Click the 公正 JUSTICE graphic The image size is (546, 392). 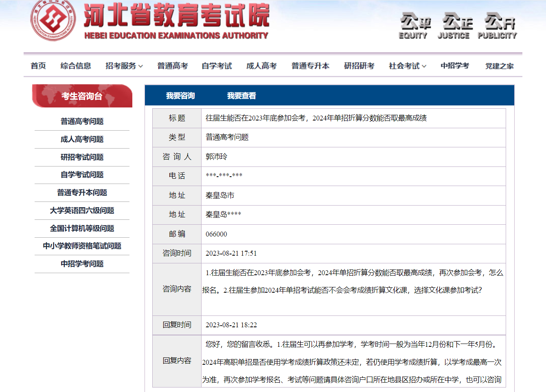click(x=455, y=26)
